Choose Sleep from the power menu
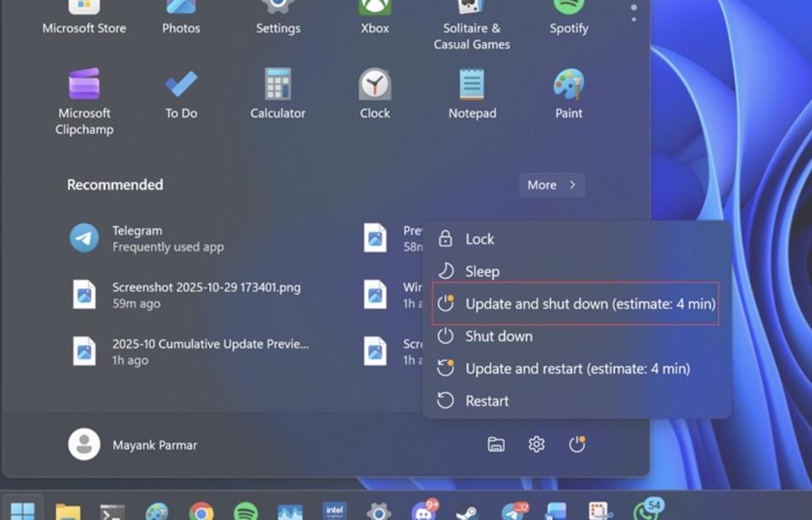 (x=482, y=271)
